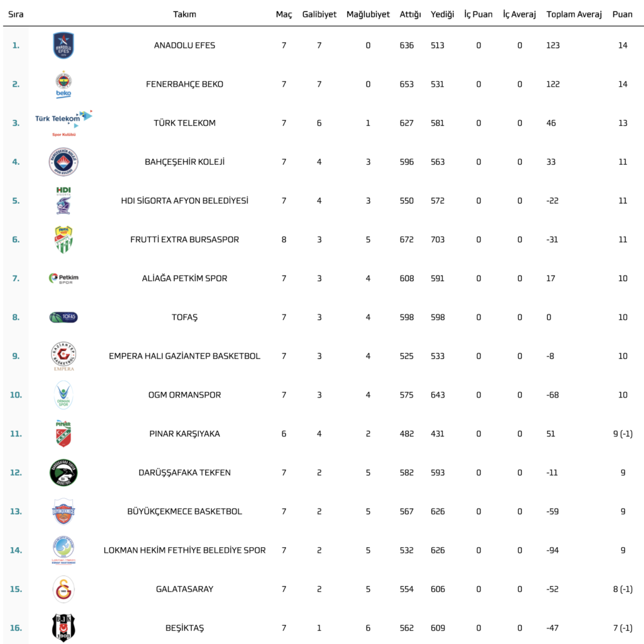
Task: Click the Pınar Karşıyaka logo
Action: click(x=64, y=434)
